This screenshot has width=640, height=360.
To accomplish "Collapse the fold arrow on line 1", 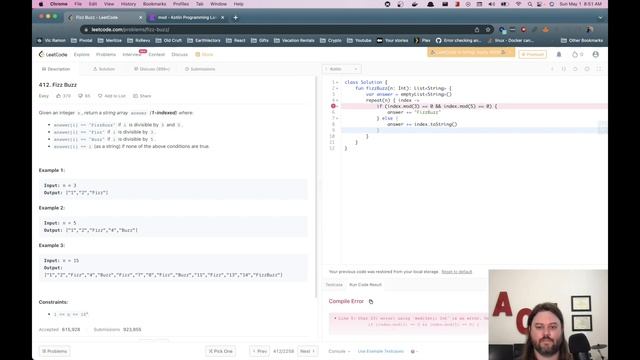I will [x=337, y=82].
